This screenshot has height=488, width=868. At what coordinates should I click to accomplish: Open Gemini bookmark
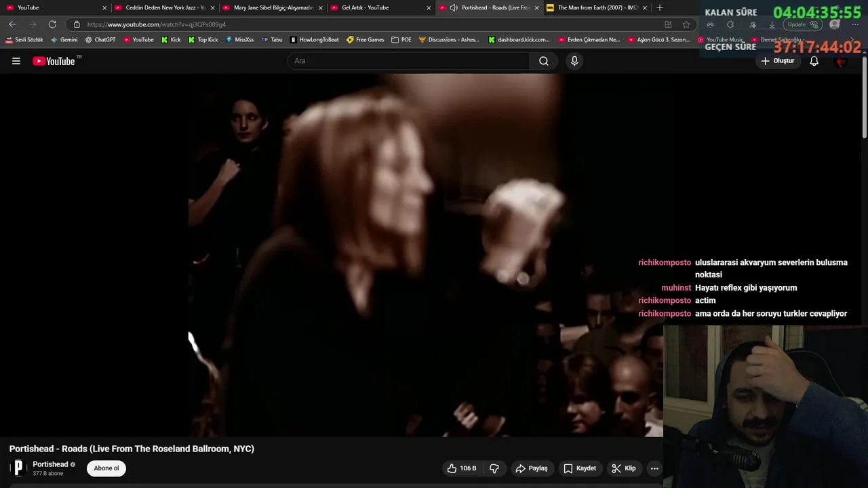click(64, 39)
